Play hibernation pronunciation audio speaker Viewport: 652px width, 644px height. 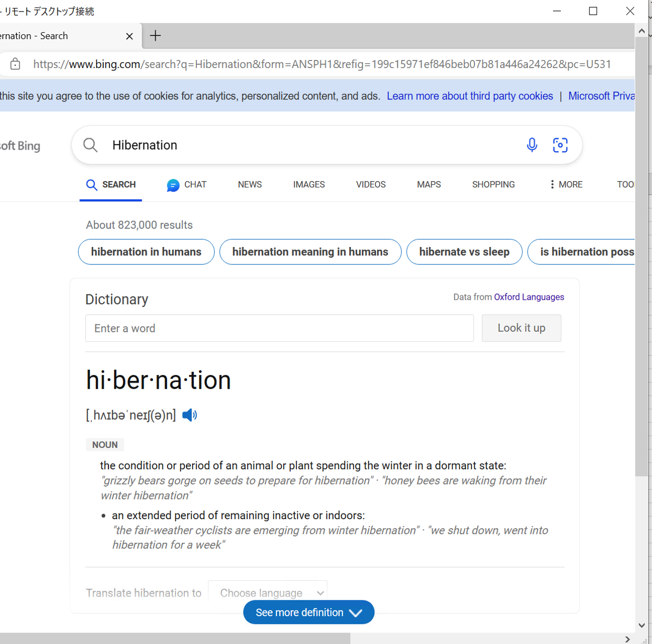[x=190, y=415]
